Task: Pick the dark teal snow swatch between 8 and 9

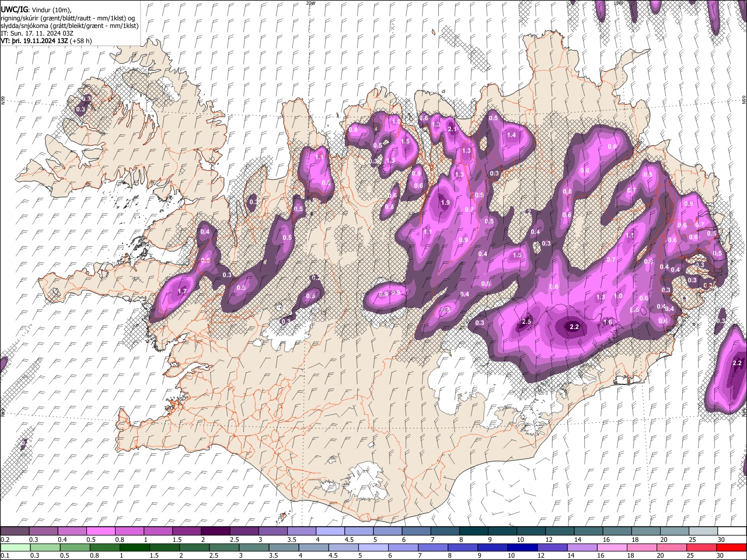Action: (x=473, y=531)
